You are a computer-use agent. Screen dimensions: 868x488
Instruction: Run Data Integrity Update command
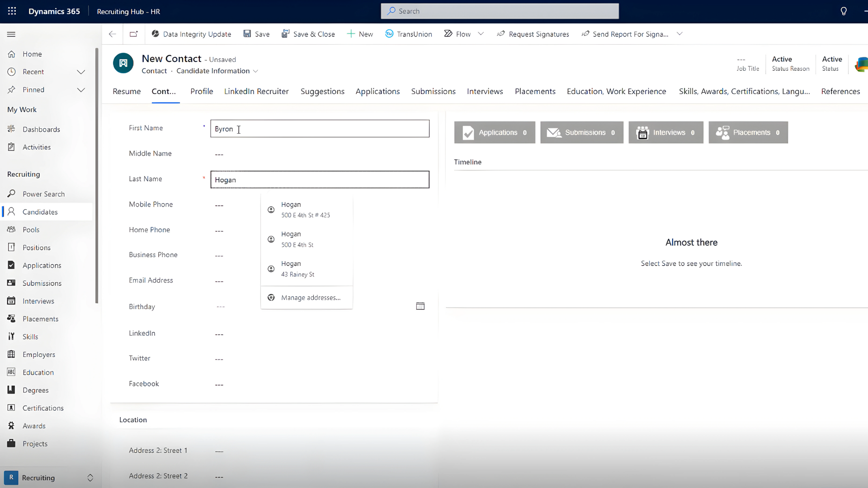click(x=191, y=34)
